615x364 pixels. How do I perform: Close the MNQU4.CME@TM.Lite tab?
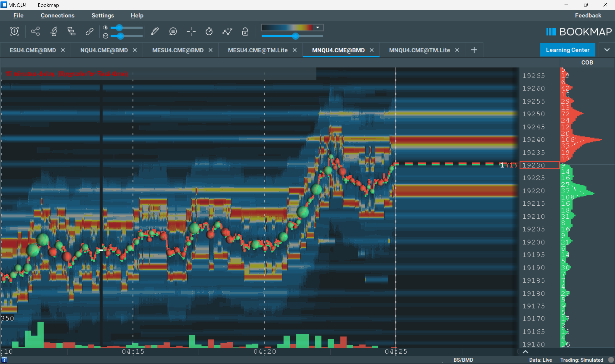click(x=457, y=50)
